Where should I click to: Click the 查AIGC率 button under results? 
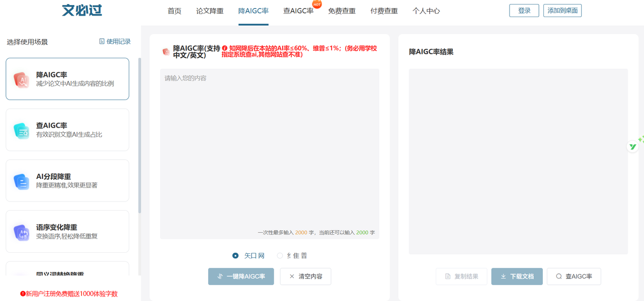pos(574,276)
